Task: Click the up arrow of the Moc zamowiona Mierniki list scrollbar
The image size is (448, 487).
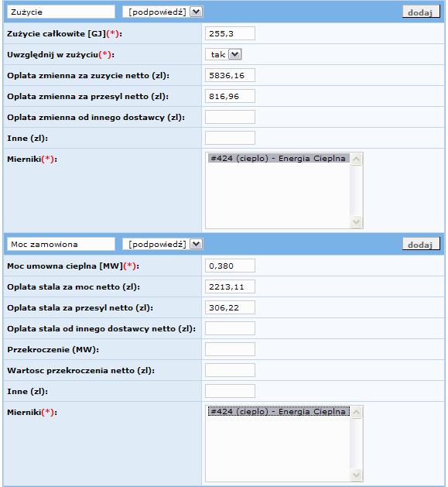Action: pos(357,413)
